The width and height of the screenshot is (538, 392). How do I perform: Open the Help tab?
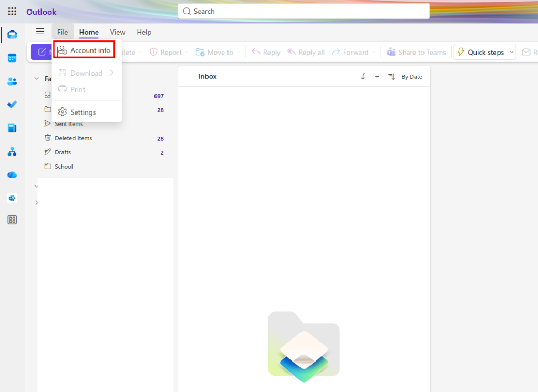click(144, 32)
